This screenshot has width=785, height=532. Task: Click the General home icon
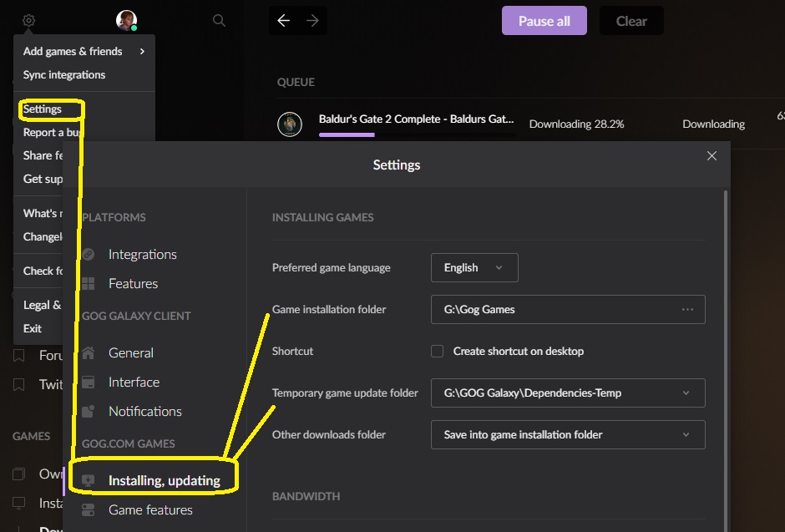tap(89, 352)
